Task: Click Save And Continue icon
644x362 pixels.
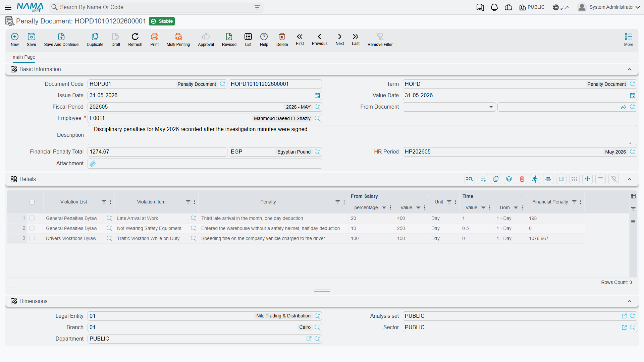Action: pos(61,39)
